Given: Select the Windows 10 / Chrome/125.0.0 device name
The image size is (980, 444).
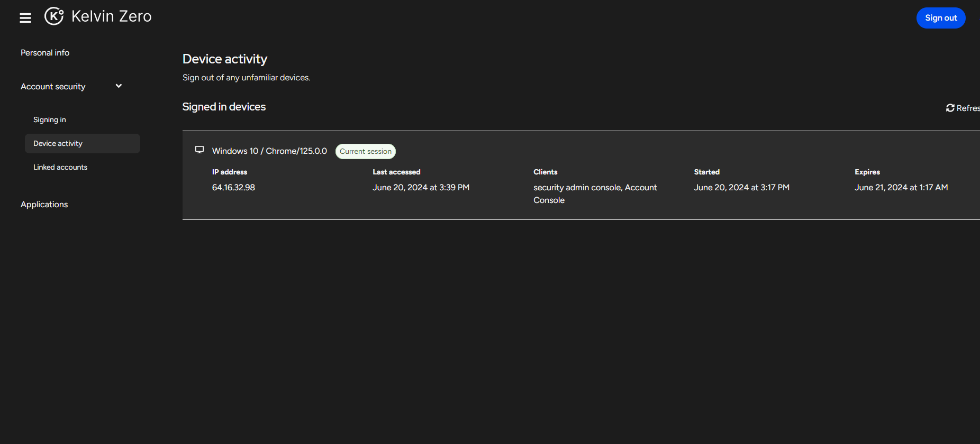Looking at the screenshot, I should (x=269, y=151).
